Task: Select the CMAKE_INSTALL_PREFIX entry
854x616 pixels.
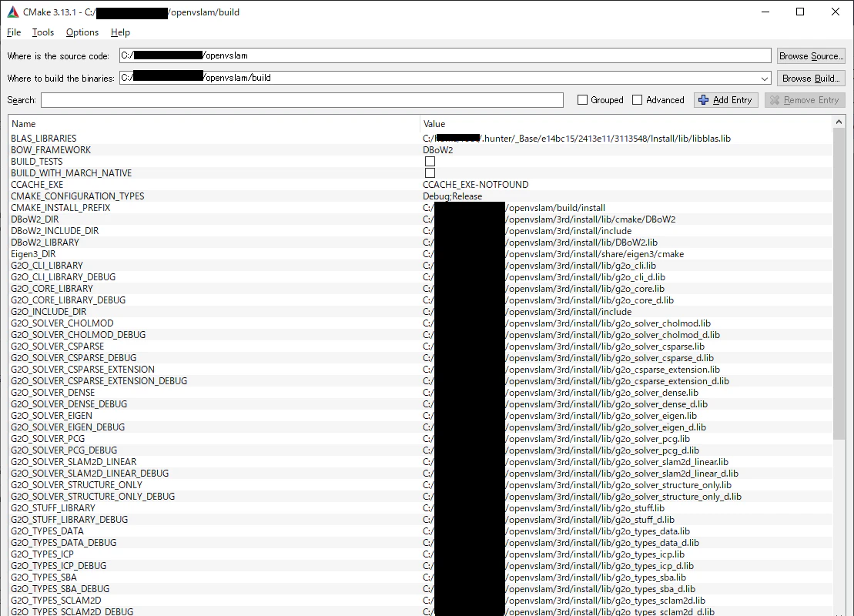Action: pyautogui.click(x=61, y=208)
